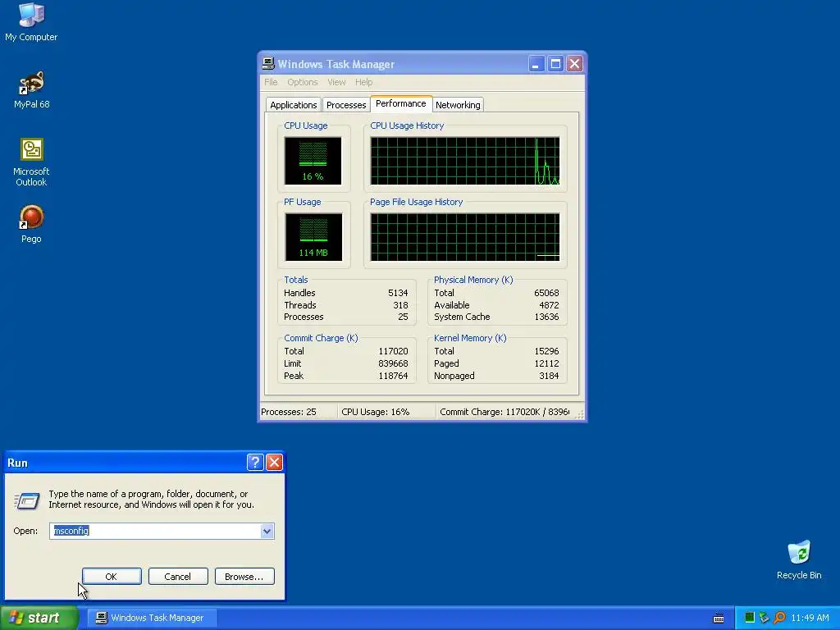Image resolution: width=840 pixels, height=630 pixels.
Task: Click the Run dialog program icon
Action: [26, 501]
